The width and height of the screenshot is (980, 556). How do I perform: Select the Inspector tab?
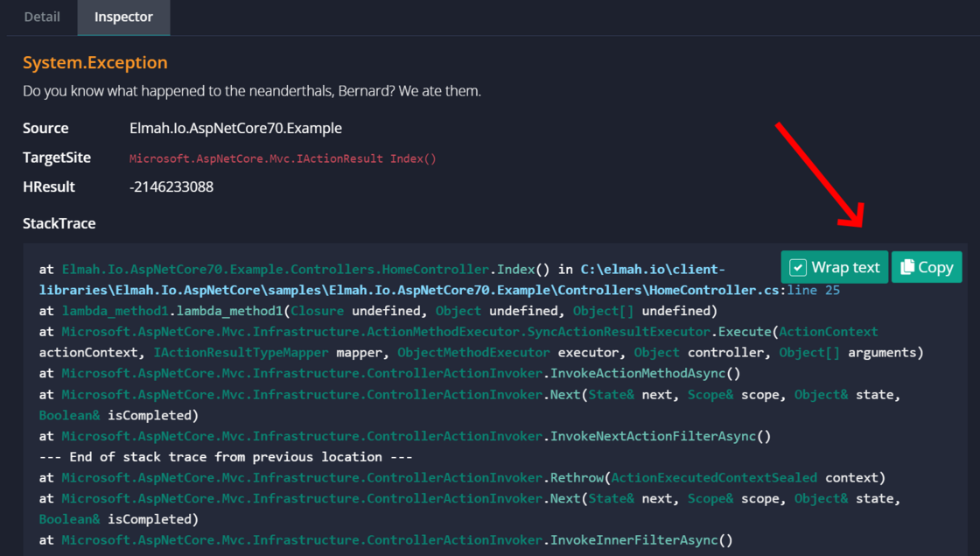[123, 17]
